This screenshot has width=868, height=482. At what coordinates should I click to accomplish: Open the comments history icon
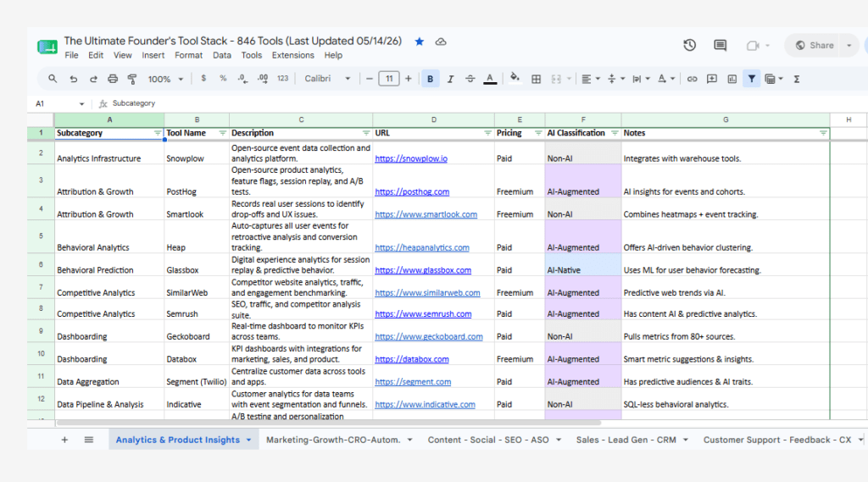721,46
